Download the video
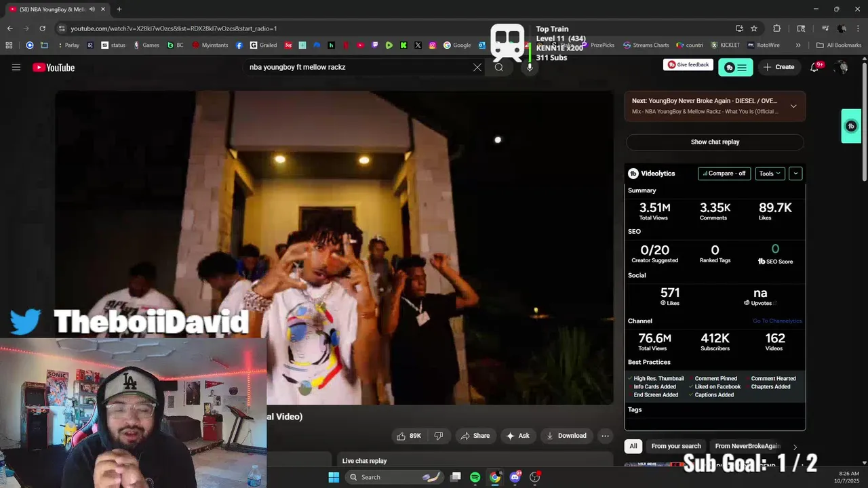This screenshot has width=868, height=488. (566, 436)
